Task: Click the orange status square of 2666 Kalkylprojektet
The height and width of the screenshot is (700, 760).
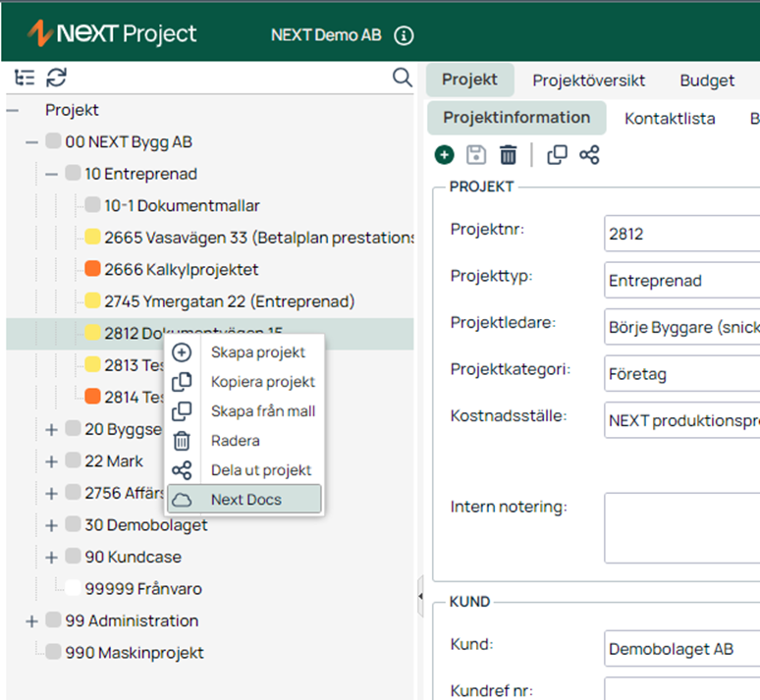Action: (x=92, y=268)
